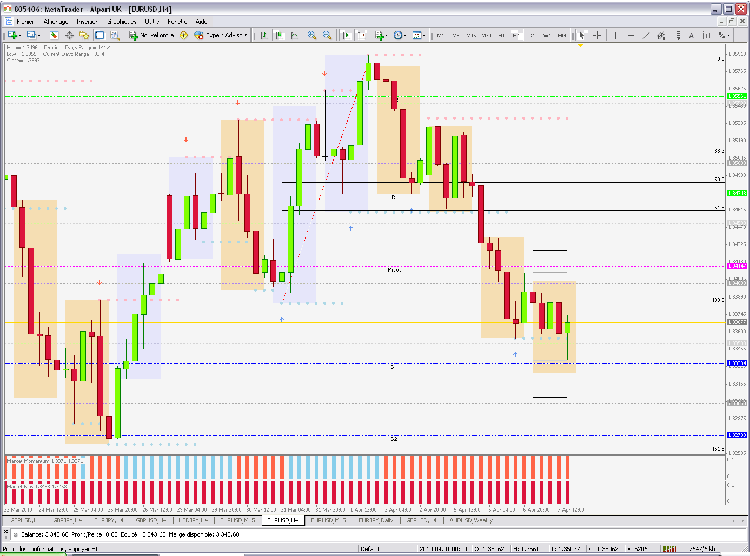Select the arrow cursor tool
This screenshot has height=556, width=750.
point(582,35)
